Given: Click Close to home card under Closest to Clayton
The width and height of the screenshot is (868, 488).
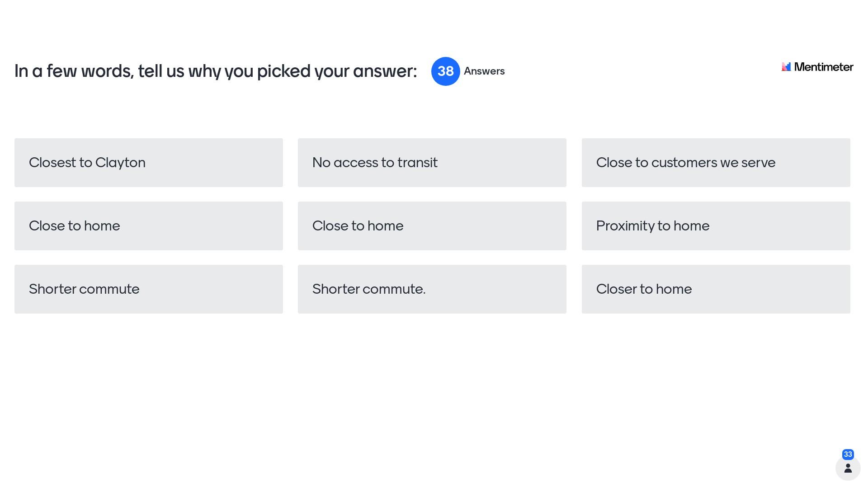Looking at the screenshot, I should pyautogui.click(x=148, y=226).
